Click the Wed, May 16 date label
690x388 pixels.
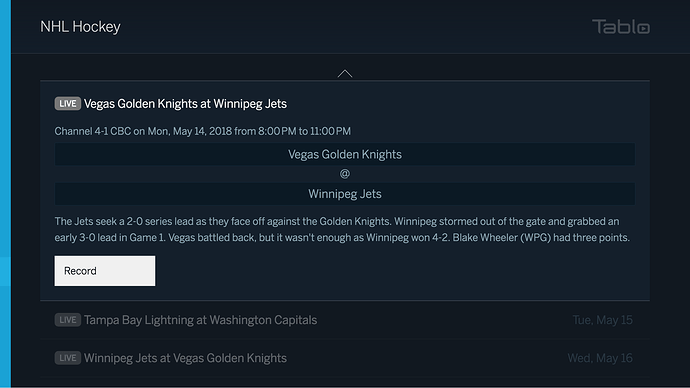(600, 358)
